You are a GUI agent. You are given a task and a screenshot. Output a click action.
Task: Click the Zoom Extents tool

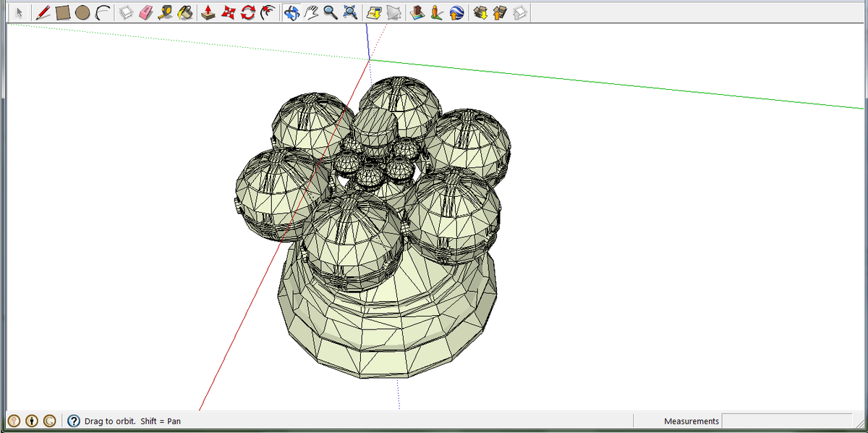coord(350,12)
